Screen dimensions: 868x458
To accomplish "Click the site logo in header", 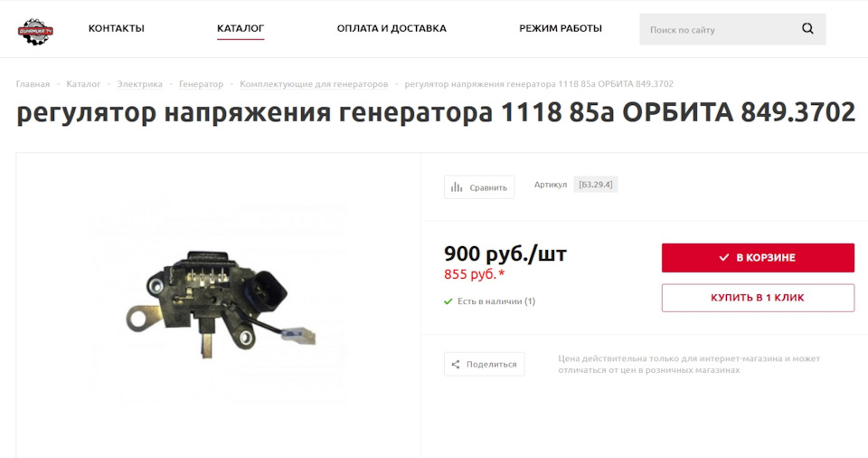I will [35, 31].
